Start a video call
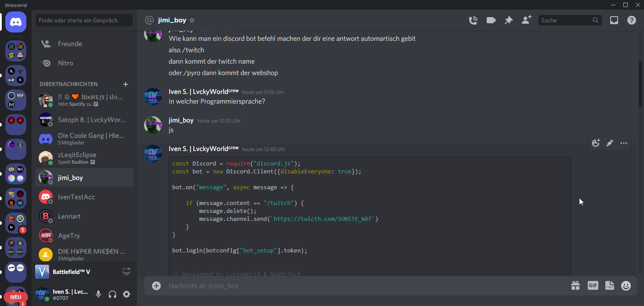This screenshot has height=306, width=644. click(x=491, y=20)
